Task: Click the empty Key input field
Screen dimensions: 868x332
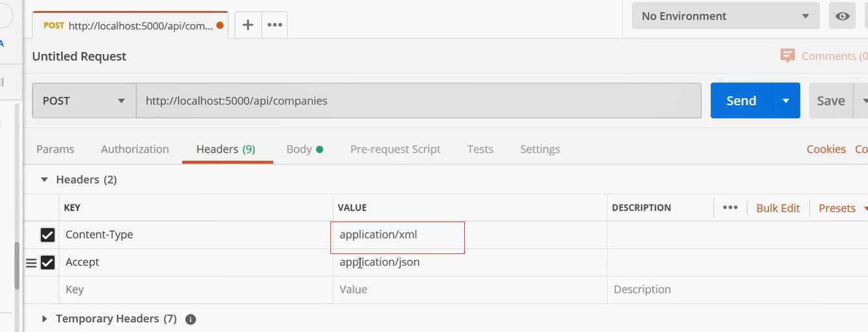Action: click(196, 290)
